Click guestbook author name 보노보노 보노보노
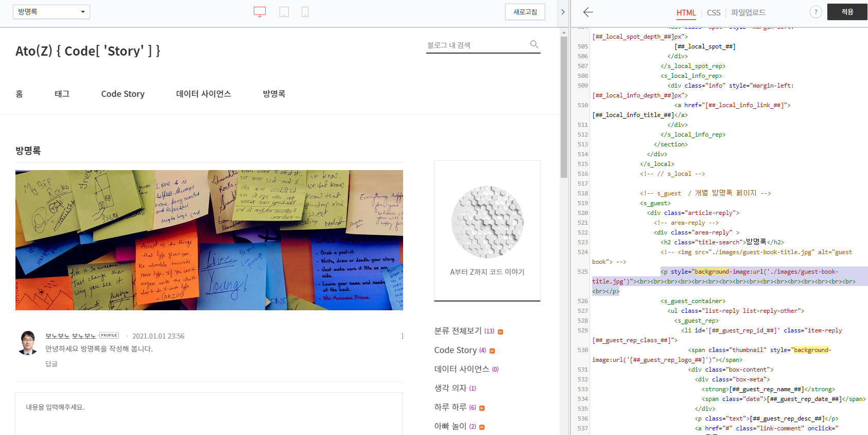The image size is (868, 435). 71,336
